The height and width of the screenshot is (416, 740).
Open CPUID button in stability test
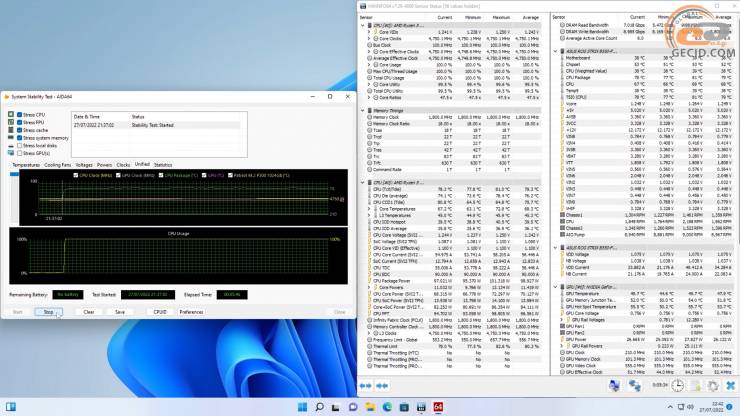click(160, 312)
